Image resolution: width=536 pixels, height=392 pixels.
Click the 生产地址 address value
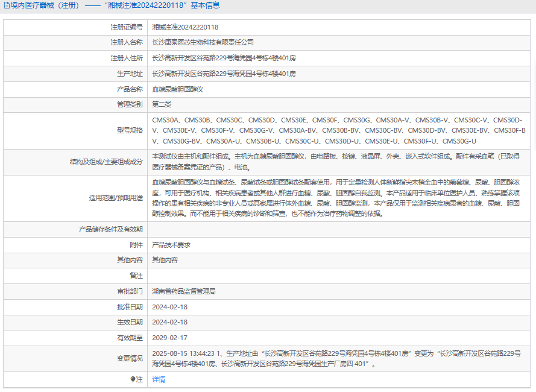224,74
